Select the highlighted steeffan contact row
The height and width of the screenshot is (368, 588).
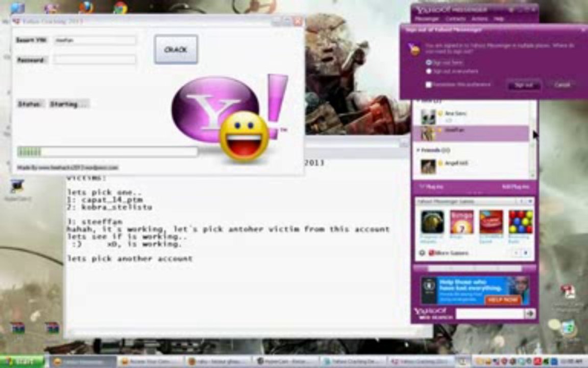pyautogui.click(x=471, y=133)
